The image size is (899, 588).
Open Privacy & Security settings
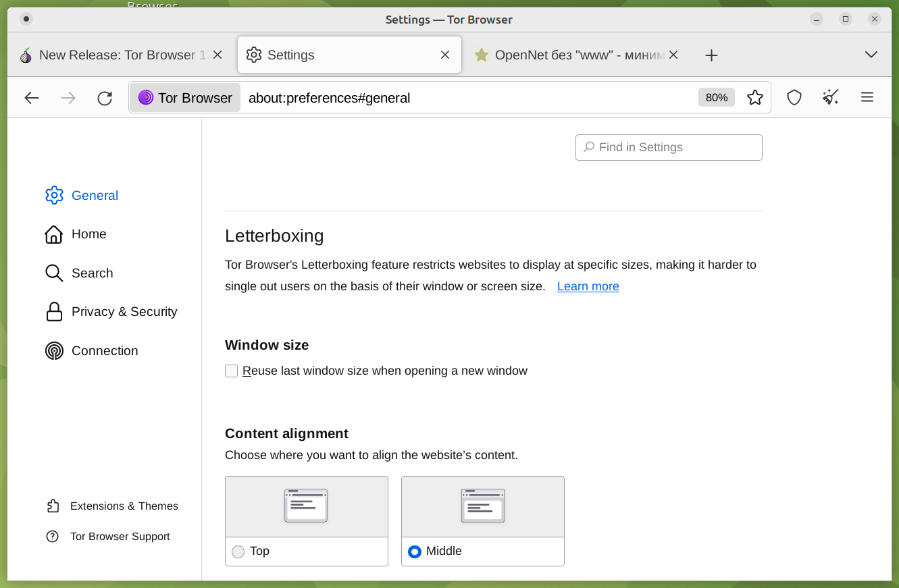point(124,312)
